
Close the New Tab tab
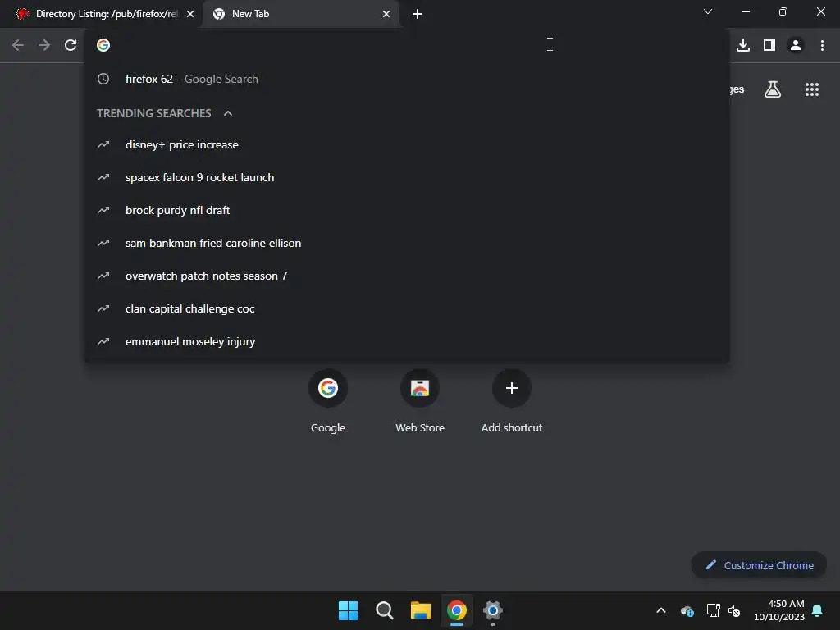[x=386, y=14]
